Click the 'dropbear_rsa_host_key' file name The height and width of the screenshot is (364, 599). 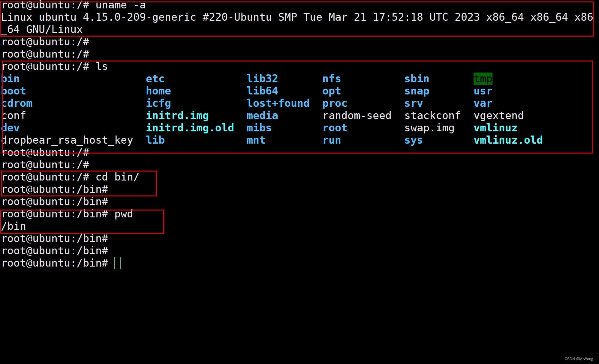[x=67, y=140]
